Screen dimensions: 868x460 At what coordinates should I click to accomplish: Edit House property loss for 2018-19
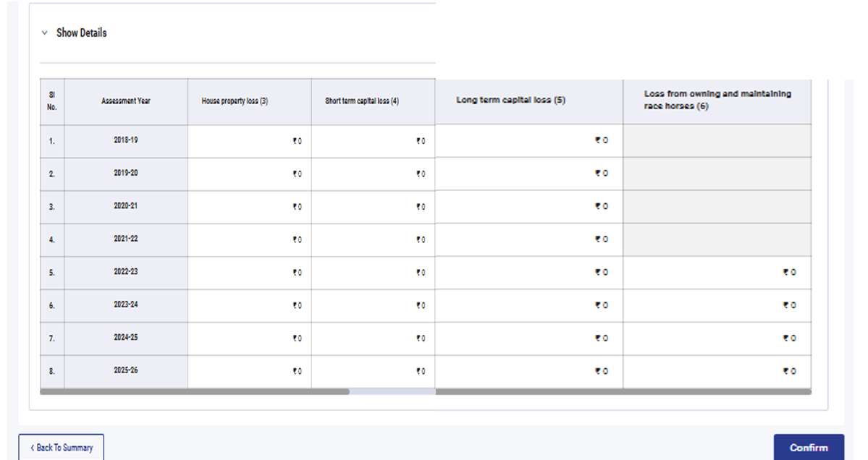[250, 141]
